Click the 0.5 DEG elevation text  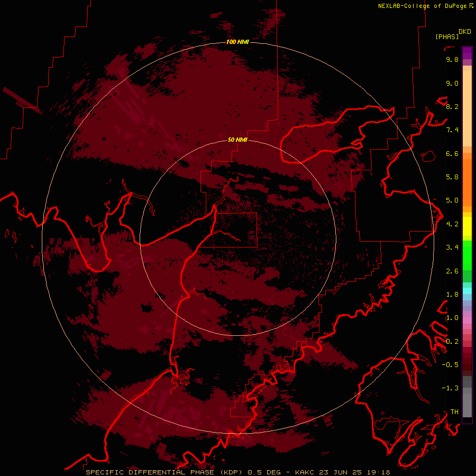pos(264,472)
